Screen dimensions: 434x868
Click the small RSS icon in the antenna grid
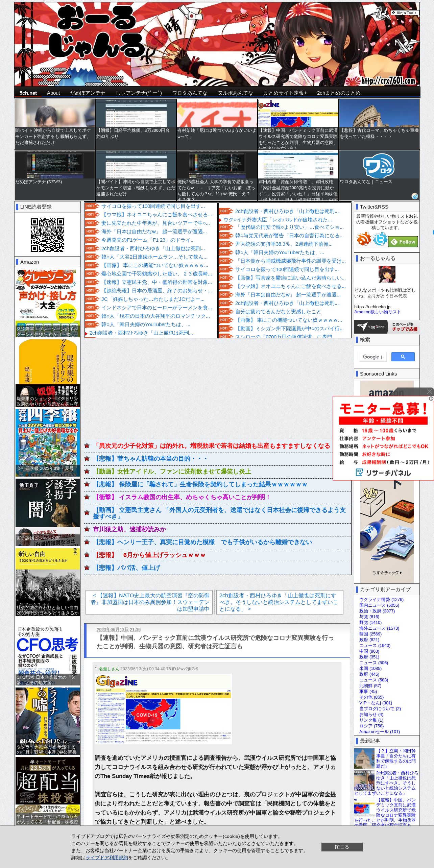[x=414, y=196]
